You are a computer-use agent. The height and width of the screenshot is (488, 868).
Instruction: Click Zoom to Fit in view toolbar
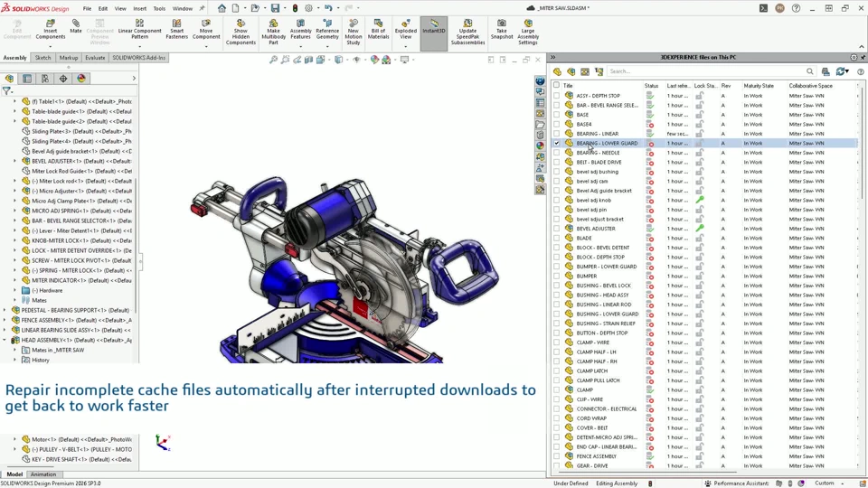click(273, 60)
